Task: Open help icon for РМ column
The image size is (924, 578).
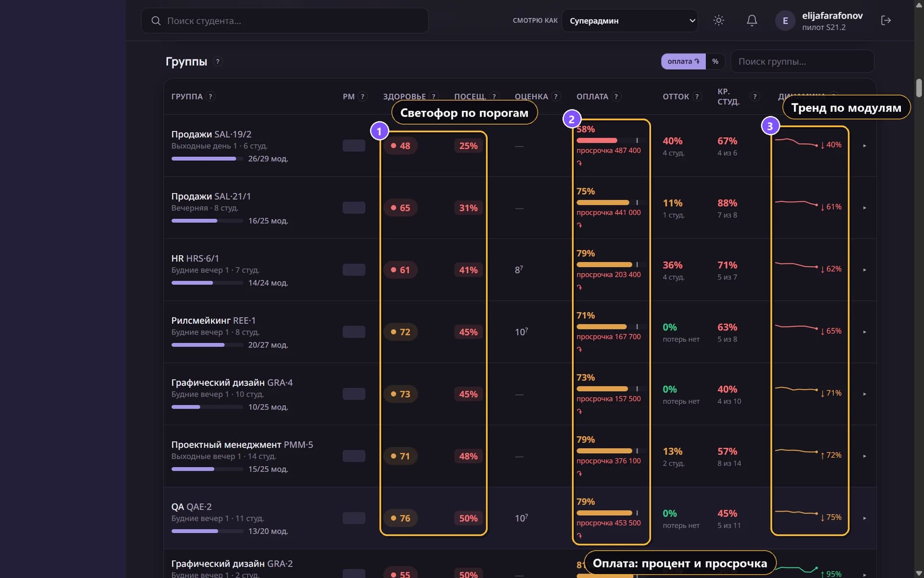Action: 363,97
